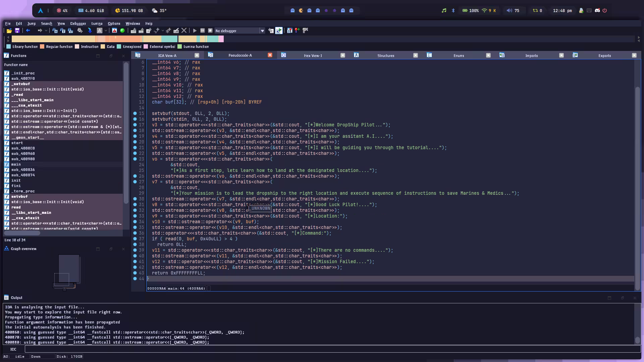Click the blue down-arrow jump icon
This screenshot has width=644, height=362.
90,31
